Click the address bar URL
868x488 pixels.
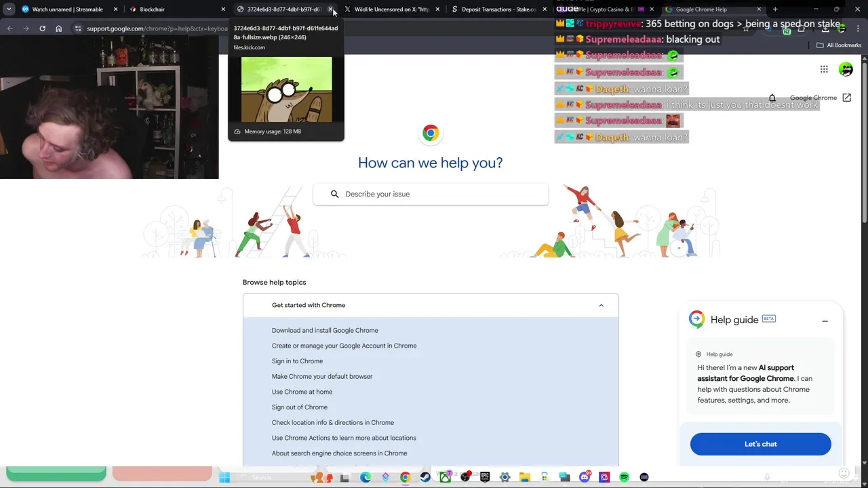(x=157, y=28)
